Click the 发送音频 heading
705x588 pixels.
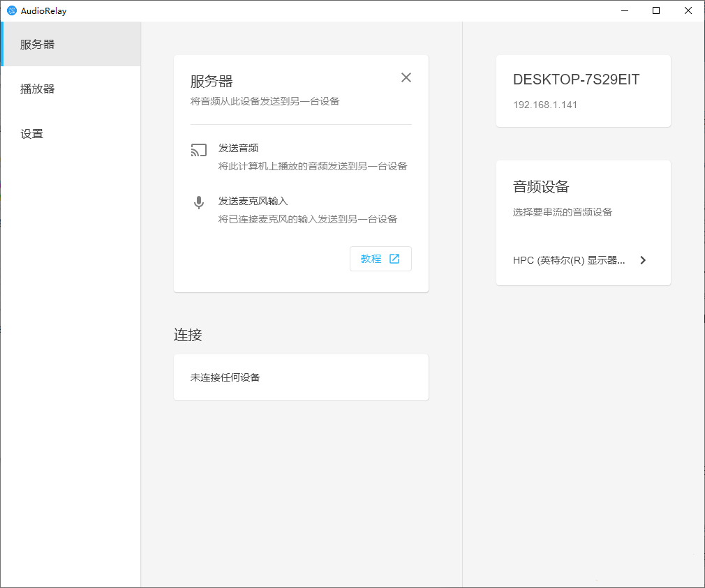tap(238, 148)
